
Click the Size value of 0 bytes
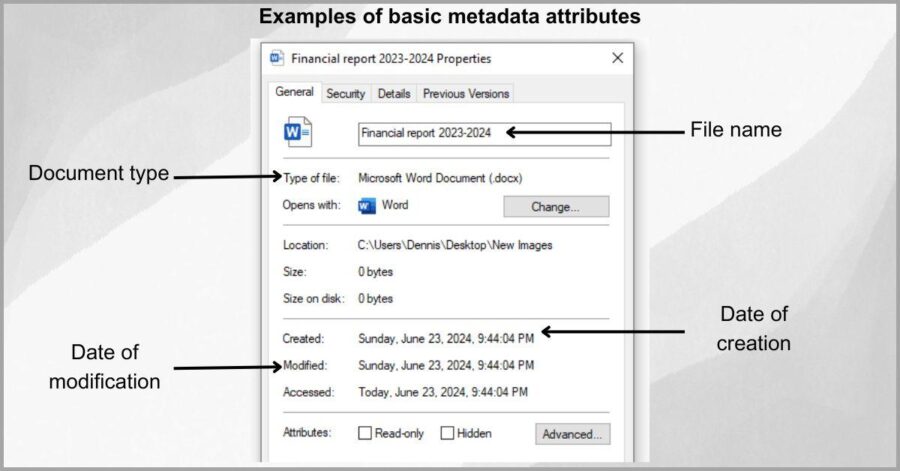click(x=376, y=272)
